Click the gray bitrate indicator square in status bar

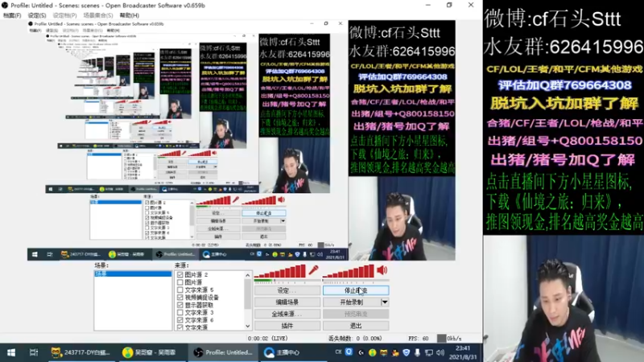coord(441,339)
